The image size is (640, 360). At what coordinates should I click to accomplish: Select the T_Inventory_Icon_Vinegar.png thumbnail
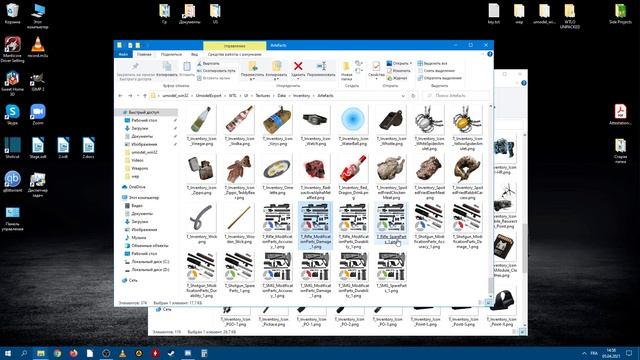[201, 119]
